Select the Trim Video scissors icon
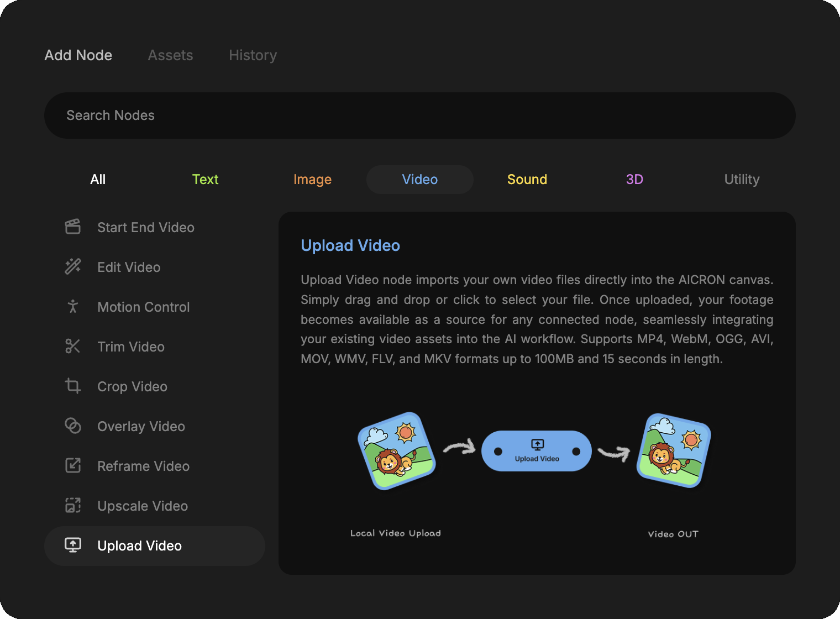The image size is (840, 619). click(x=73, y=346)
